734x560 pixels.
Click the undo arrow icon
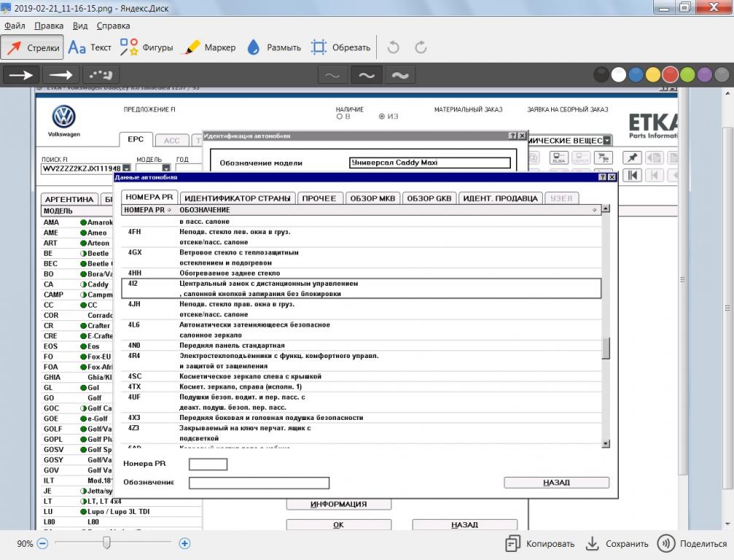(x=393, y=47)
